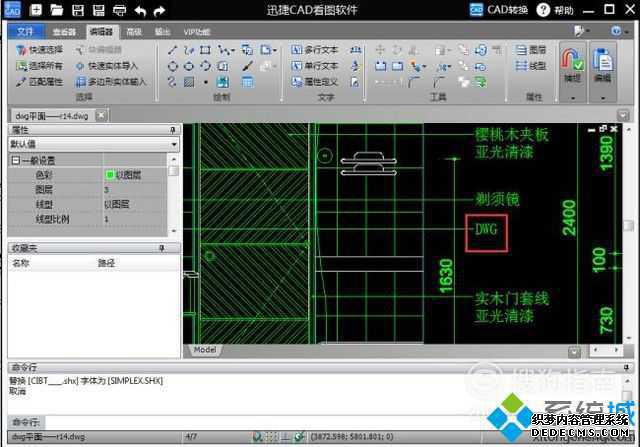Open the VIP功能 tab
The width and height of the screenshot is (640, 447).
click(x=197, y=32)
